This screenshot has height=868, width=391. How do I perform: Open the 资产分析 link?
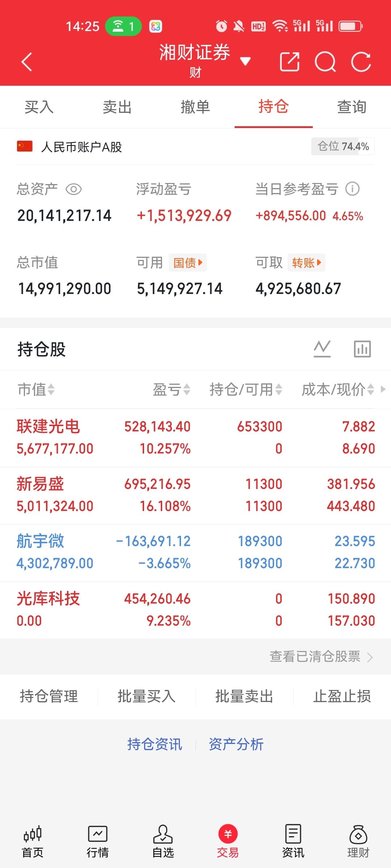[236, 744]
